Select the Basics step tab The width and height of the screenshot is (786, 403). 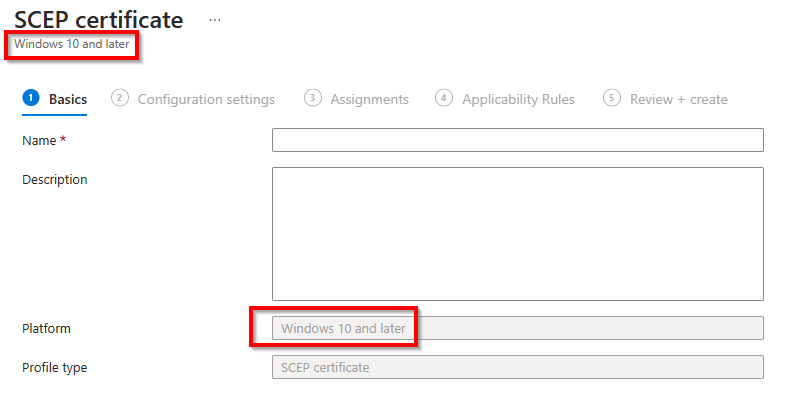(55, 99)
